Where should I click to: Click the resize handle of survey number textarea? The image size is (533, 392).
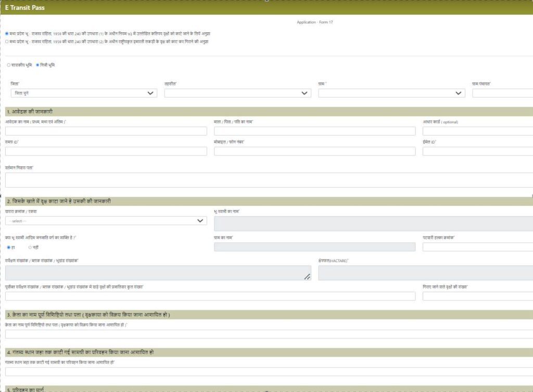point(307,277)
